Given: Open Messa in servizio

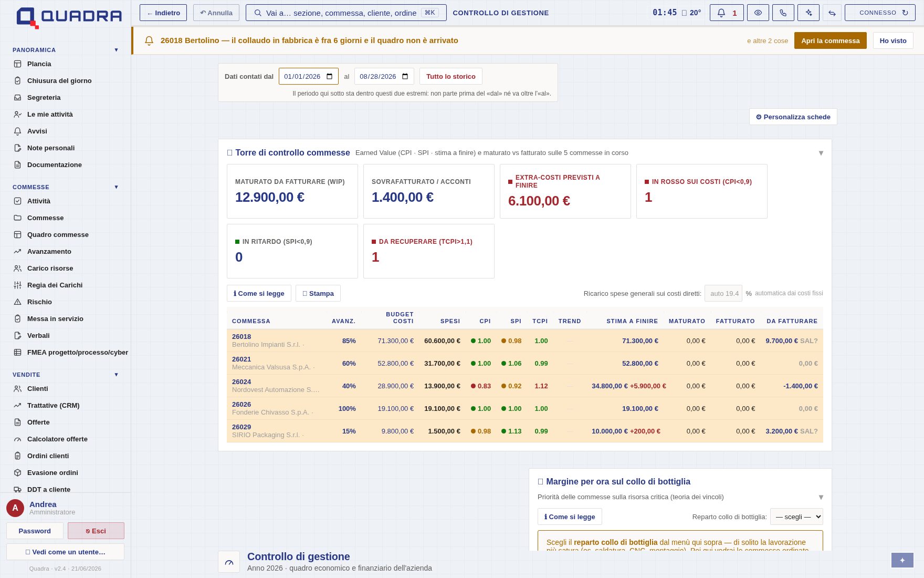Looking at the screenshot, I should [x=65, y=319].
